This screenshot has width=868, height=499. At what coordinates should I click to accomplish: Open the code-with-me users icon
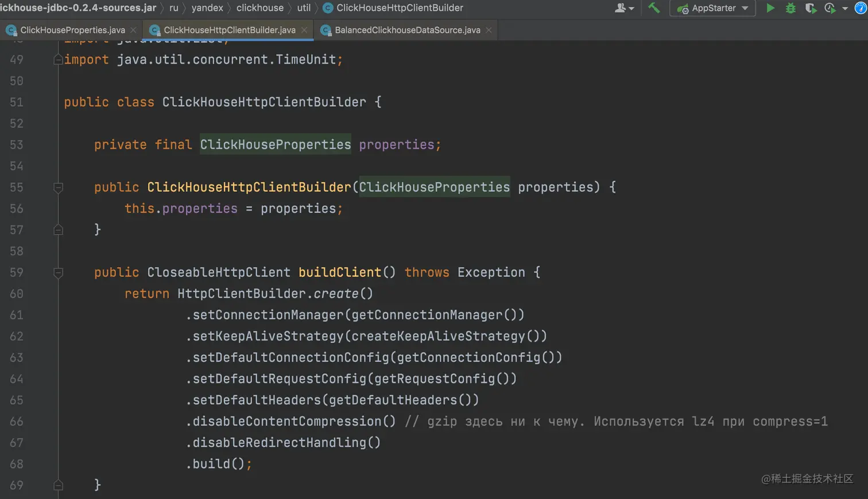point(620,8)
